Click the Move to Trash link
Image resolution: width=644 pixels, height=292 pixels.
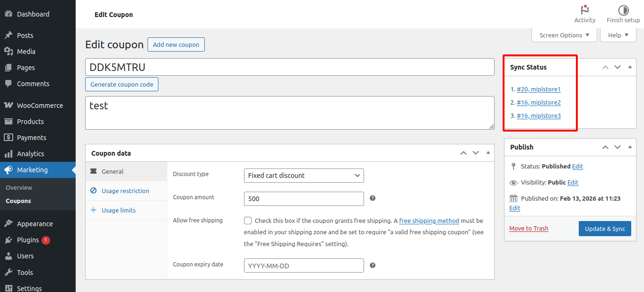(529, 229)
